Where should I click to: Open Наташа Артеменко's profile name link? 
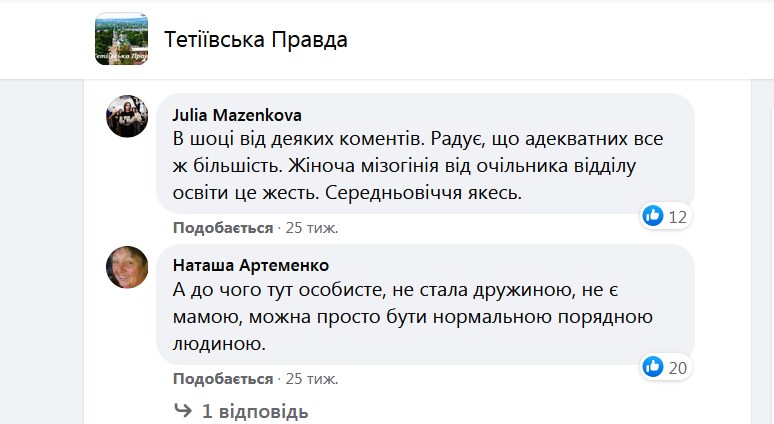pos(251,266)
